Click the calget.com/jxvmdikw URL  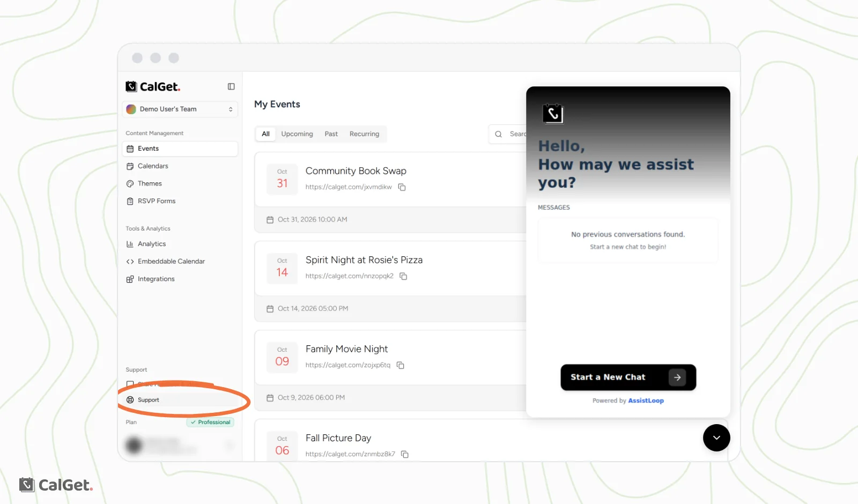[x=349, y=187]
